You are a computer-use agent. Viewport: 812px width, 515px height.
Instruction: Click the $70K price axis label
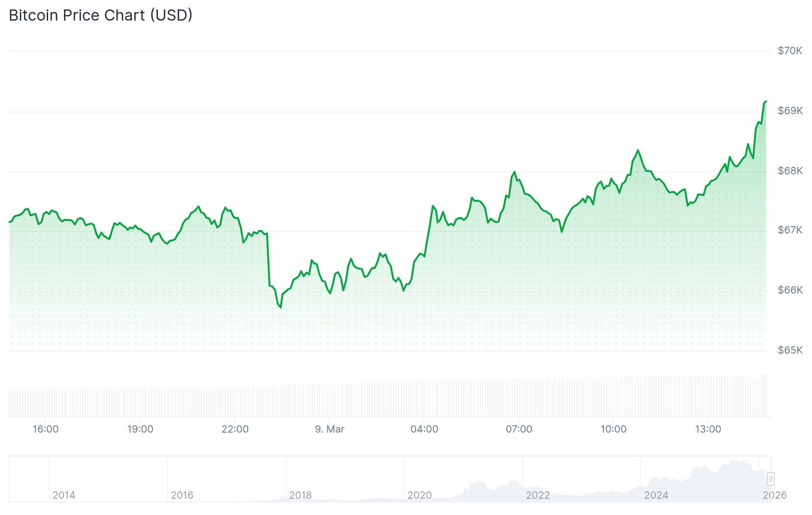pos(790,51)
